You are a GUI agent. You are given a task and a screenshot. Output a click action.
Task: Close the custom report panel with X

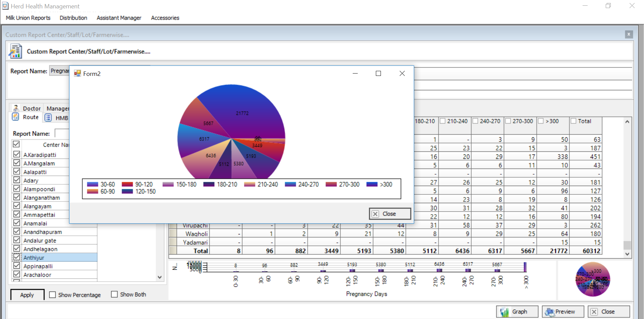pos(629,34)
